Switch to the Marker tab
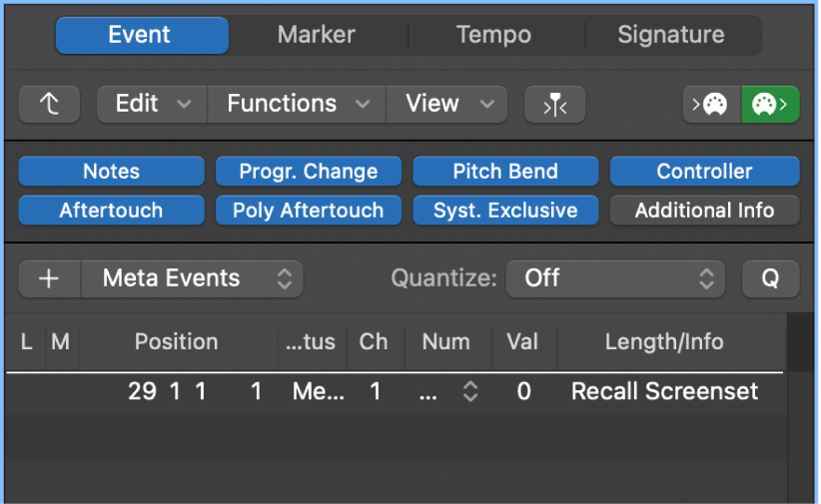821x504 pixels. click(x=317, y=35)
